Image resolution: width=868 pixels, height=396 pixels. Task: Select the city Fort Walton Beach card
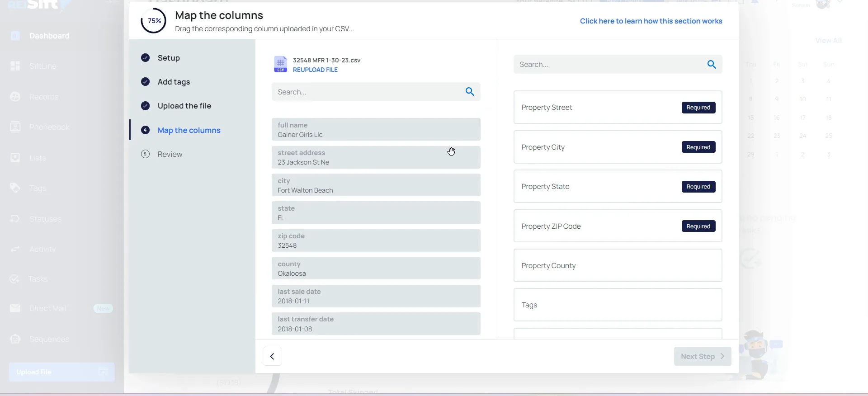376,185
